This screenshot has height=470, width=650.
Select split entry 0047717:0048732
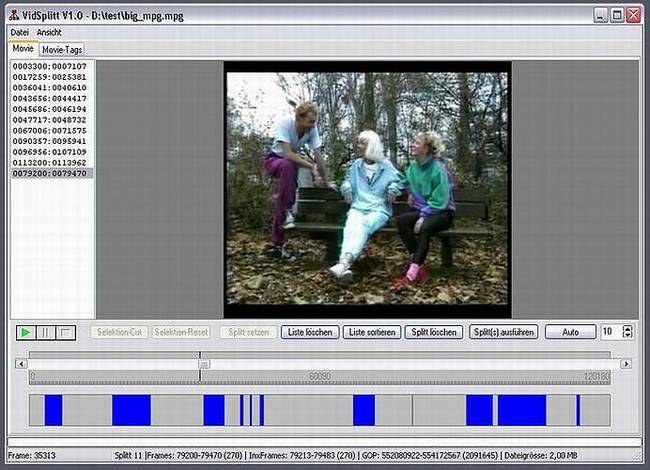point(50,120)
